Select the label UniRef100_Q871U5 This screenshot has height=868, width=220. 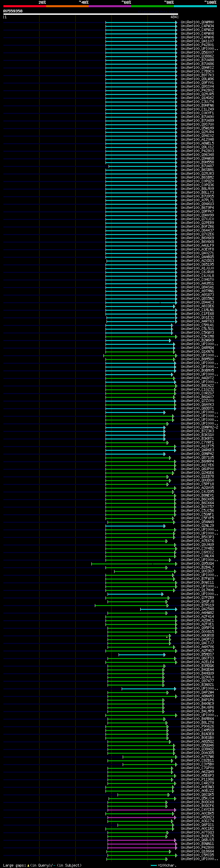(197, 457)
